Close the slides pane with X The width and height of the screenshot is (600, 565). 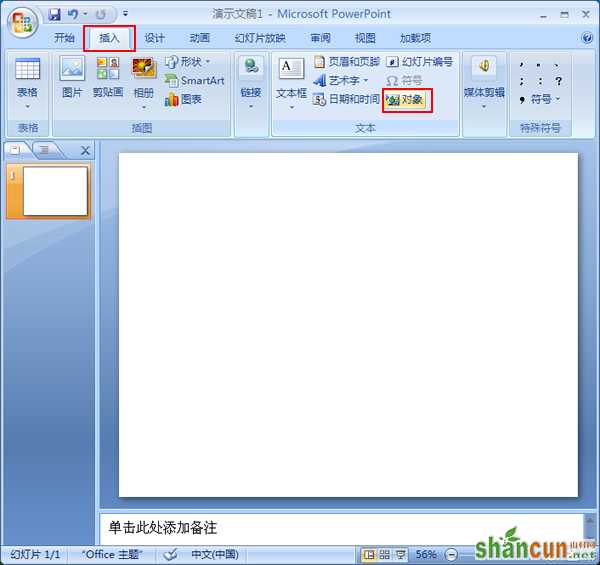85,150
